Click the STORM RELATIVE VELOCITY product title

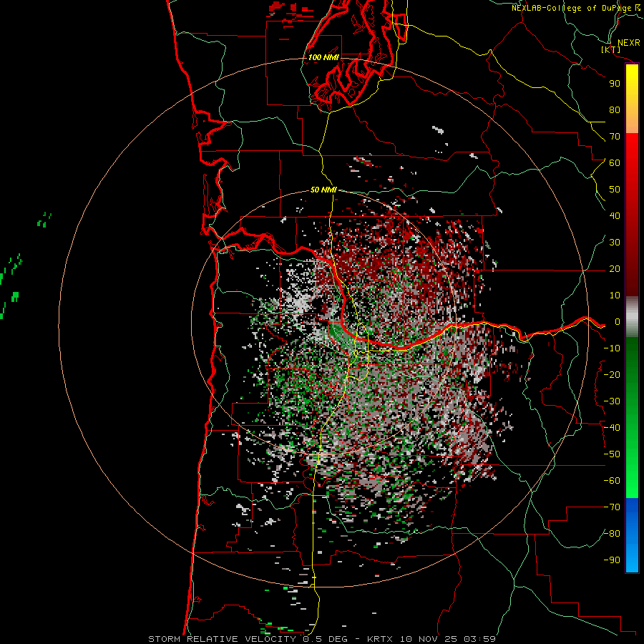point(222,639)
